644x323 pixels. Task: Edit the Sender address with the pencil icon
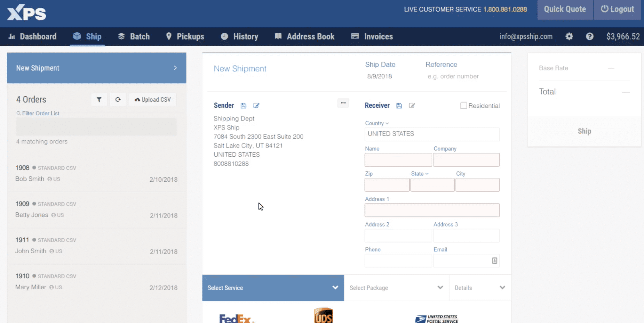coord(256,106)
